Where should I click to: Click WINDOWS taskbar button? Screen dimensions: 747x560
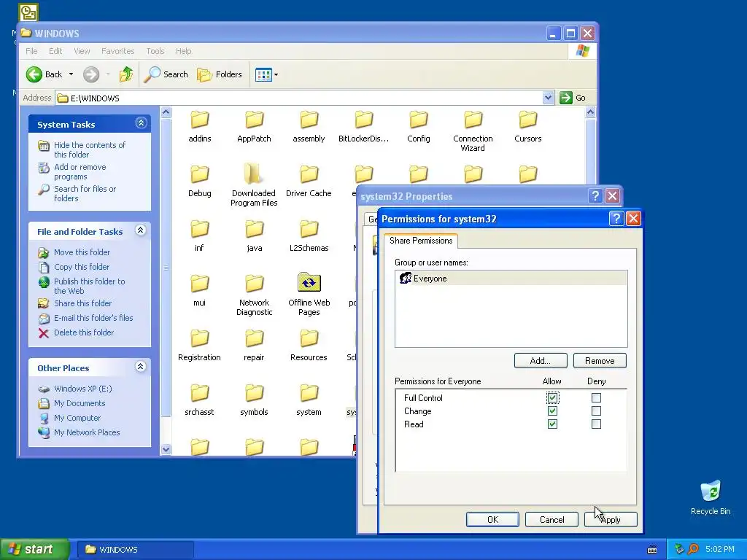tap(135, 550)
